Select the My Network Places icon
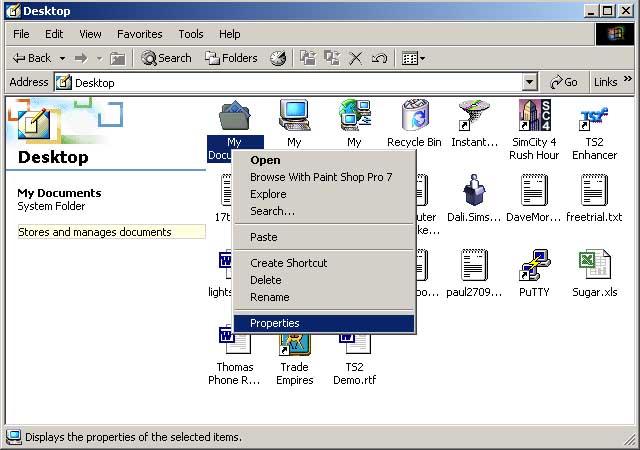 coord(354,116)
